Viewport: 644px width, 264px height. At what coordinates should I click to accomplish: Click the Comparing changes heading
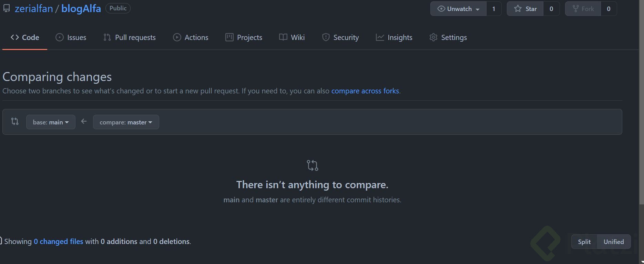pyautogui.click(x=57, y=77)
